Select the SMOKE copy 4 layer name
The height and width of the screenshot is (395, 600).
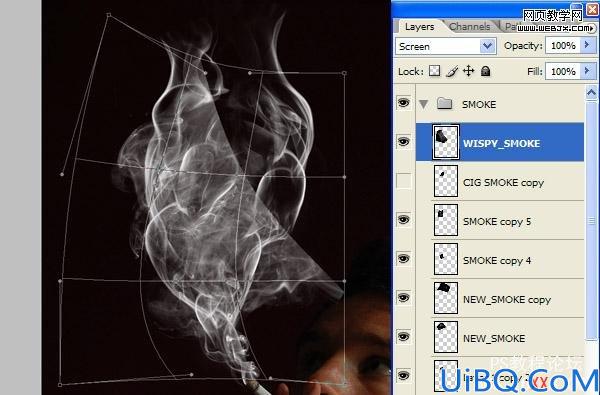(x=497, y=261)
